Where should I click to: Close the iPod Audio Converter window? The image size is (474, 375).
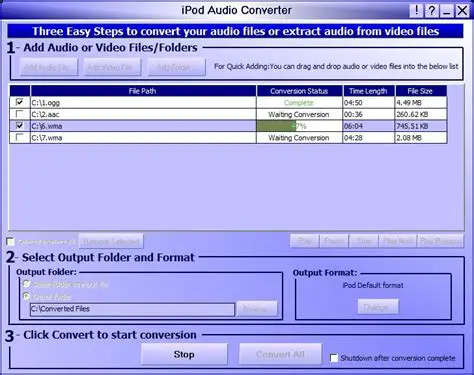[462, 11]
